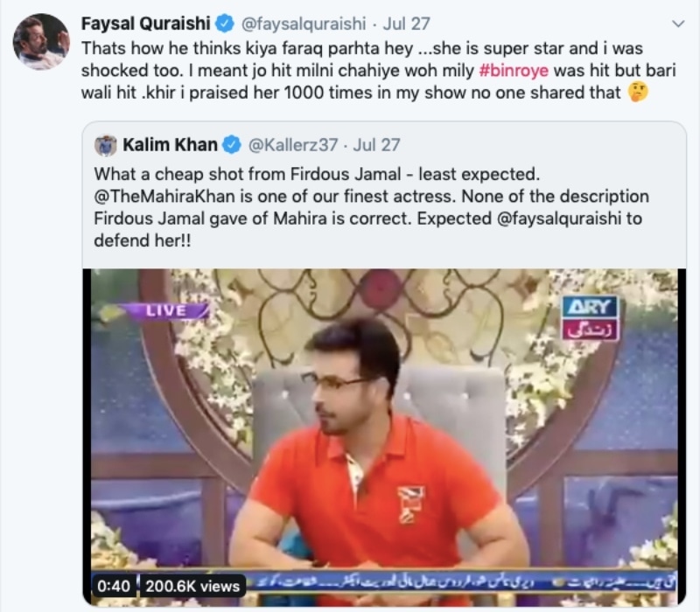
Task: Open the #binroye hashtag link
Action: (514, 71)
